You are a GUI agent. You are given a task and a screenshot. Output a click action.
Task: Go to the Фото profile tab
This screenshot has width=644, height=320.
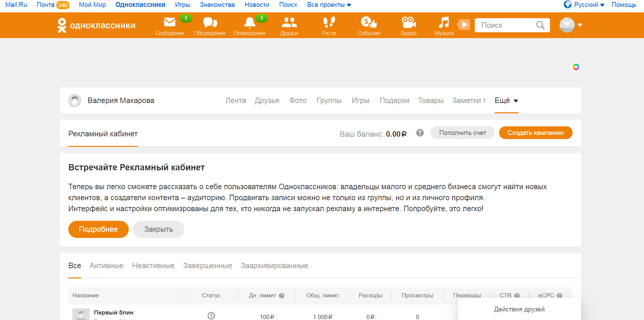click(x=298, y=101)
